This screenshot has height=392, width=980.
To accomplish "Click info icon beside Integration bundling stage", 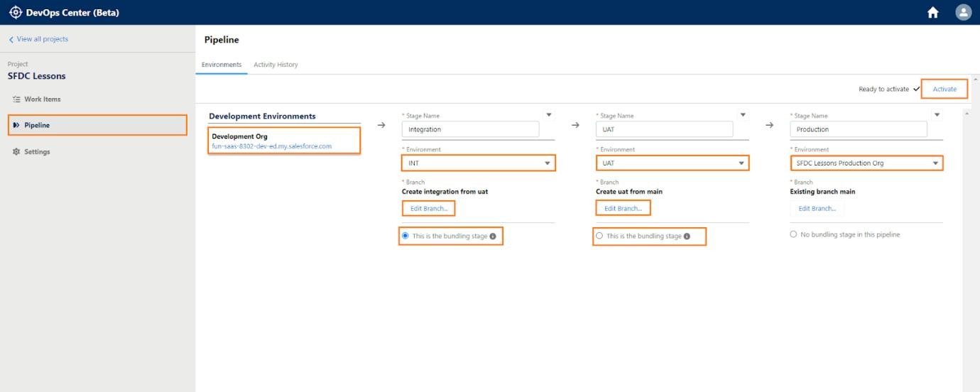I will [x=493, y=236].
